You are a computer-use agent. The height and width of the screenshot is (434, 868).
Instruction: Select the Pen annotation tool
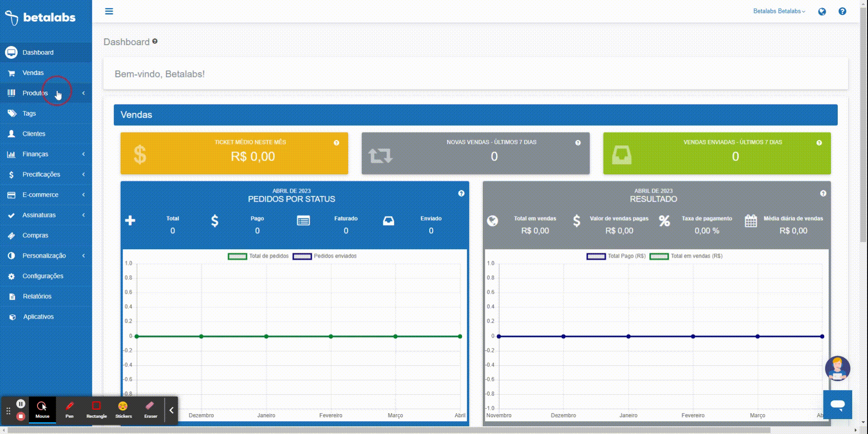click(69, 410)
